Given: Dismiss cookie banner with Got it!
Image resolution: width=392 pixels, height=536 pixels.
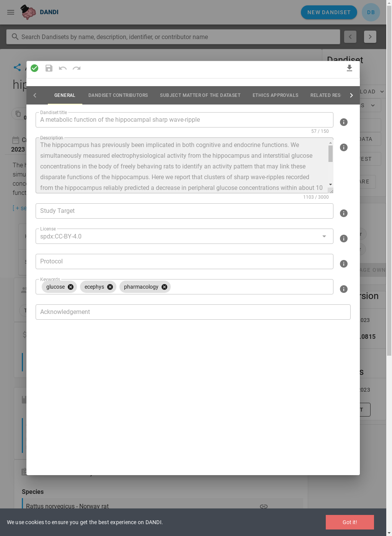Looking at the screenshot, I should click(x=350, y=522).
